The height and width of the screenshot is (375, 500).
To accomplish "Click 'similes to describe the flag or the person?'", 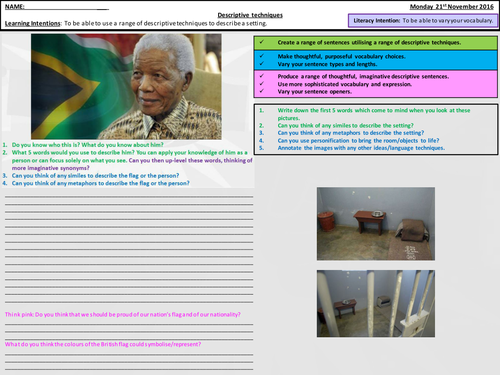I will pyautogui.click(x=95, y=175).
